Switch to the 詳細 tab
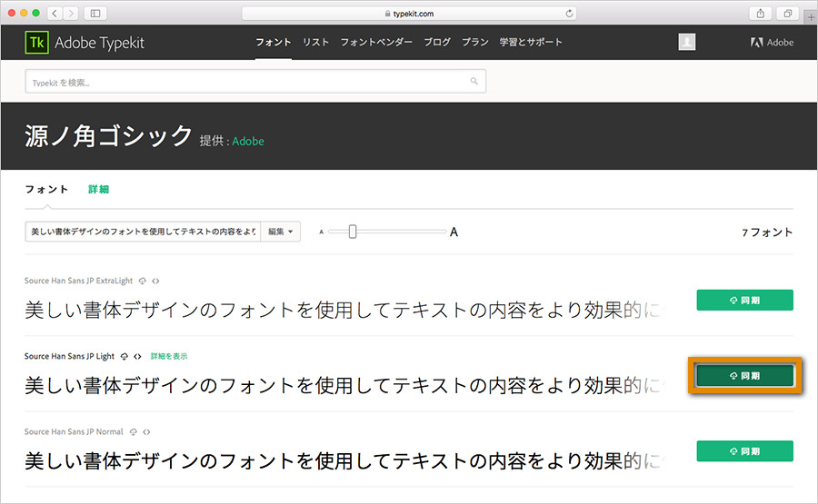Image resolution: width=818 pixels, height=504 pixels. click(98, 189)
